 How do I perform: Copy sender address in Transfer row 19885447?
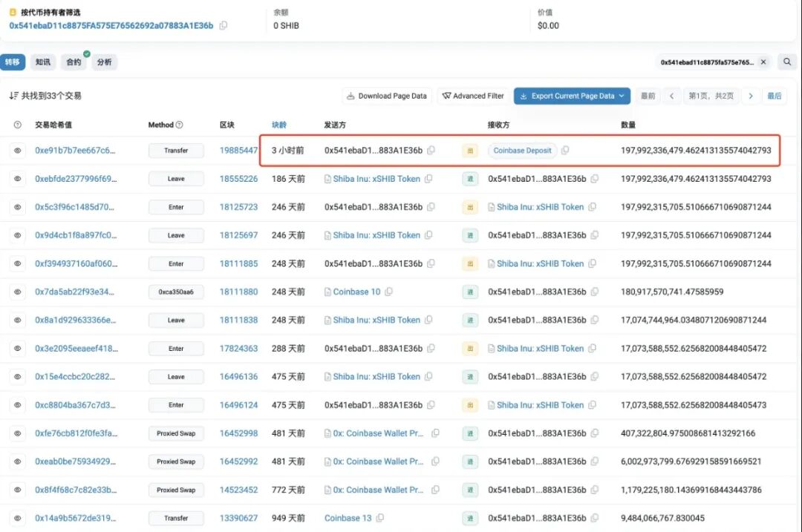coord(431,150)
